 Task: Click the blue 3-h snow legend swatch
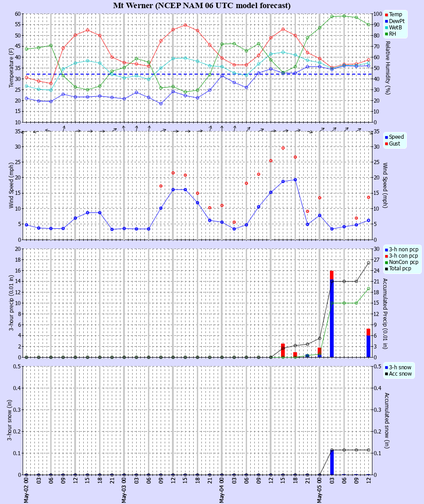(386, 367)
